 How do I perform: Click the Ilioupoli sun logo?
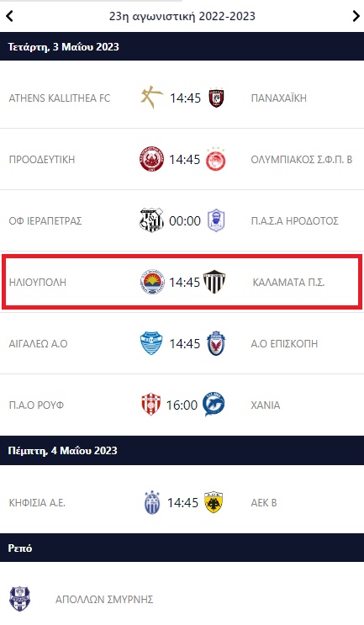152,282
